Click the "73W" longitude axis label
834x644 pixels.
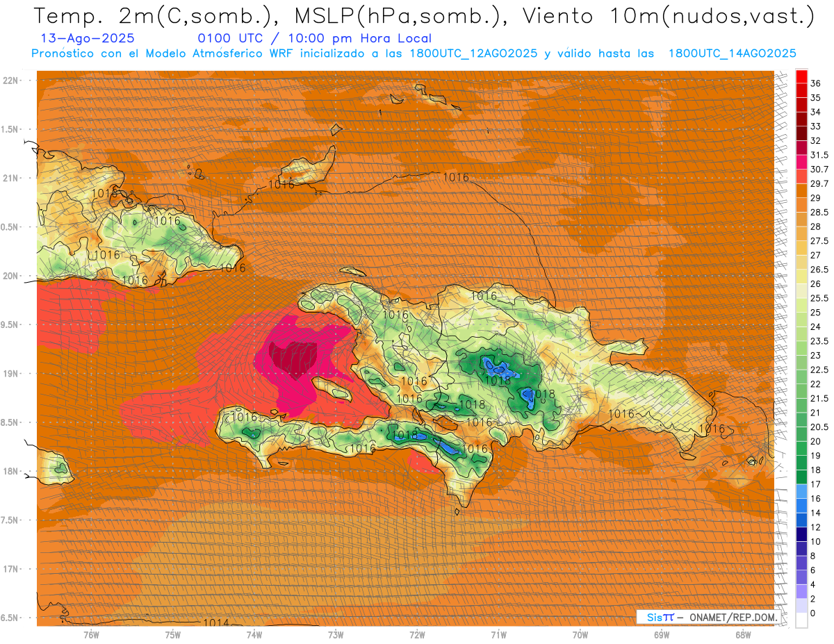coord(336,634)
